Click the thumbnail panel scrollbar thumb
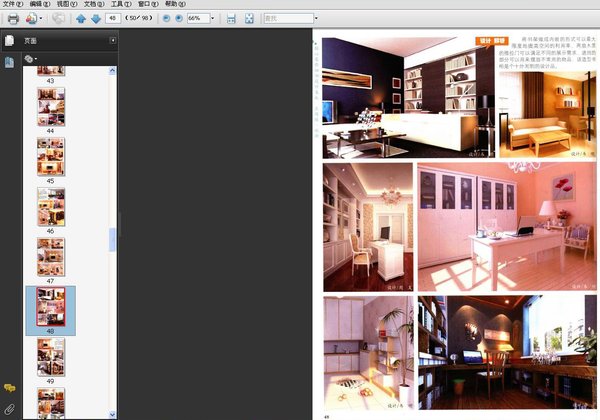The width and height of the screenshot is (600, 420). (x=112, y=240)
